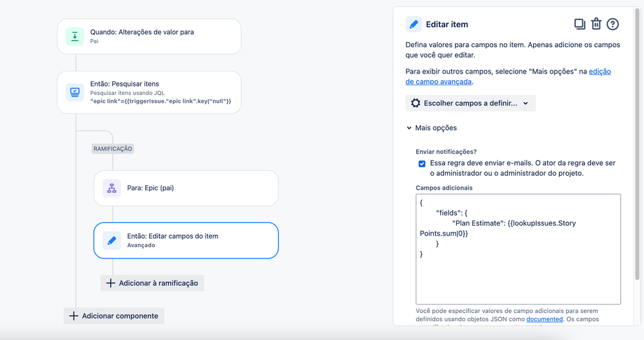Image resolution: width=644 pixels, height=340 pixels.
Task: Click the Editar item pencil header icon
Action: point(414,25)
